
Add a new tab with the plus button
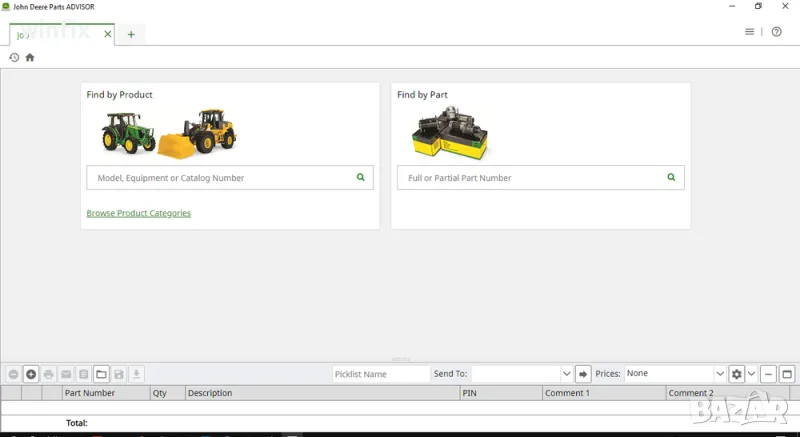(131, 34)
